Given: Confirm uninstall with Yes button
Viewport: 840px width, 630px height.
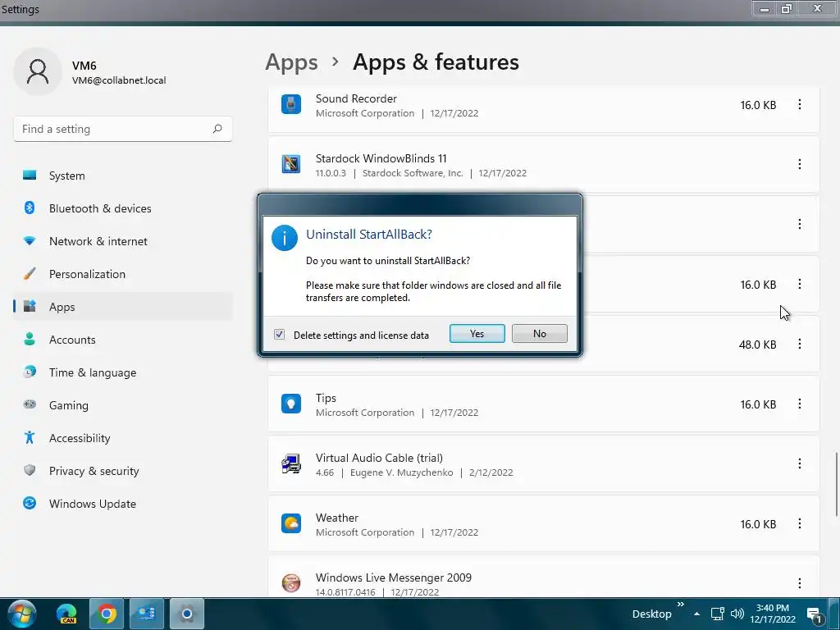Looking at the screenshot, I should tap(477, 333).
